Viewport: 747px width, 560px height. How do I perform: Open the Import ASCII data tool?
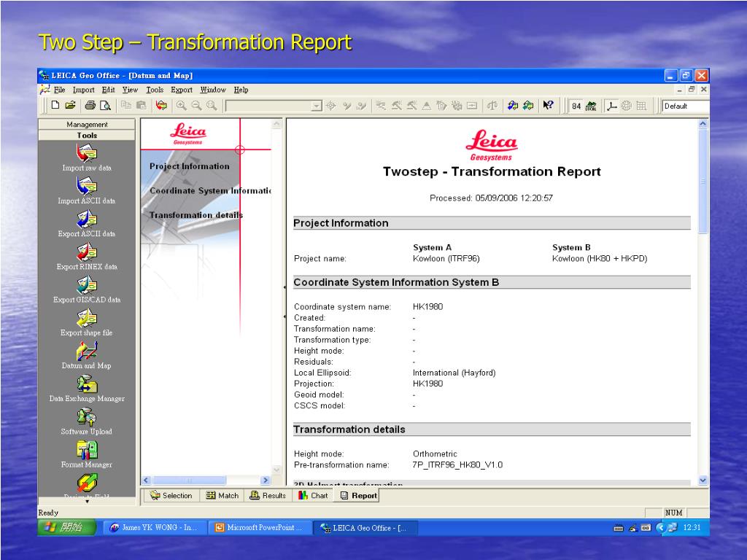[87, 191]
